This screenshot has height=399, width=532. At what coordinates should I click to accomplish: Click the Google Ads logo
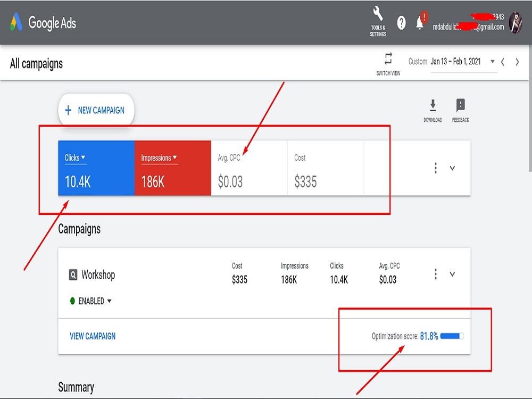pos(43,23)
